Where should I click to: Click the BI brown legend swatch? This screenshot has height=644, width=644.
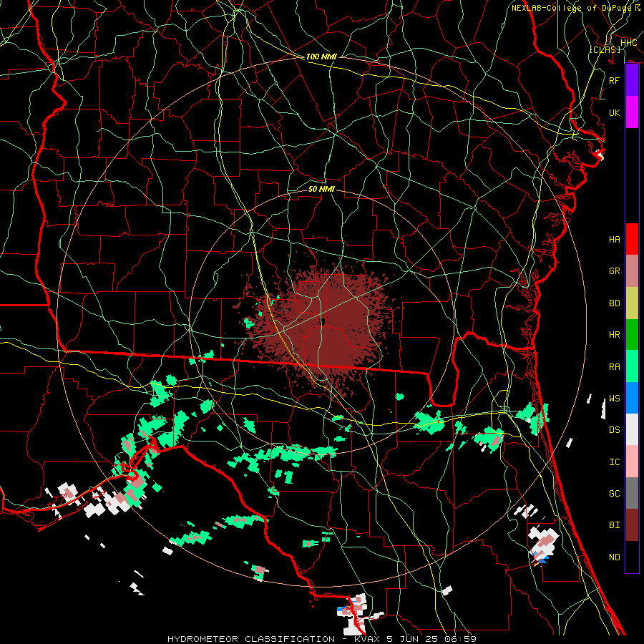coord(632,525)
